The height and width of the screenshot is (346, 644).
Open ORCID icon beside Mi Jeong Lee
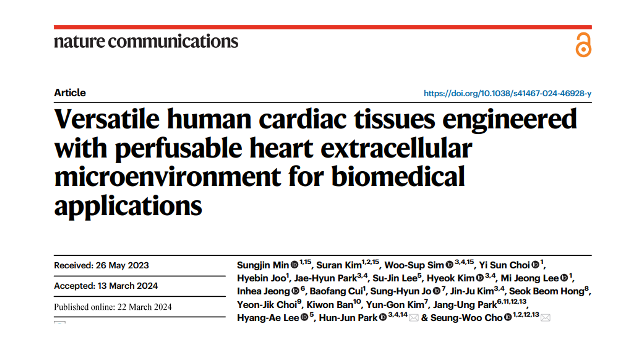(564, 278)
